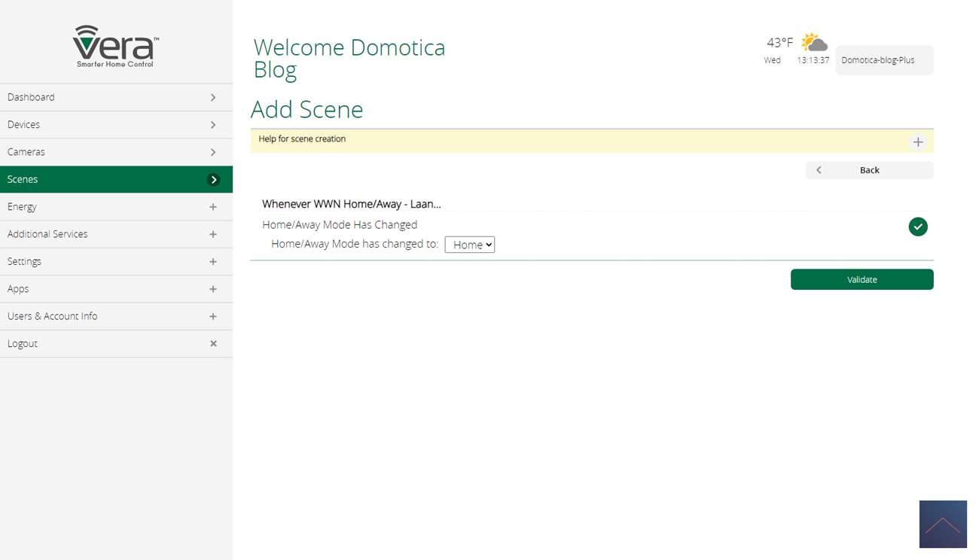The width and height of the screenshot is (979, 560).
Task: Click the Whenever WWN Home/Away trigger title
Action: click(x=351, y=204)
